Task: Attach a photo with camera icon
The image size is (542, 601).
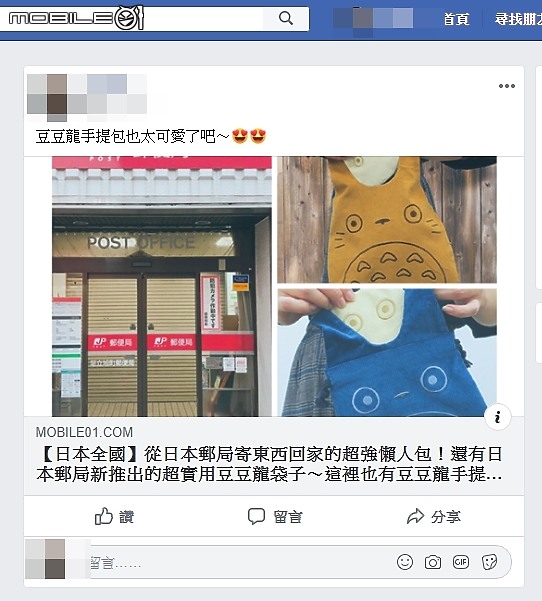Action: (x=433, y=562)
